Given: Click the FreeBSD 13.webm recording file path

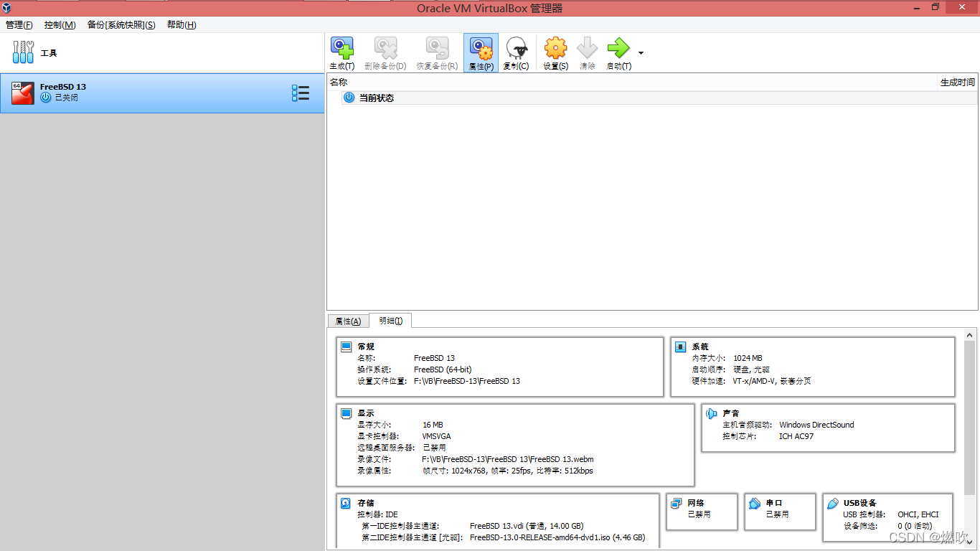Looking at the screenshot, I should click(508, 459).
